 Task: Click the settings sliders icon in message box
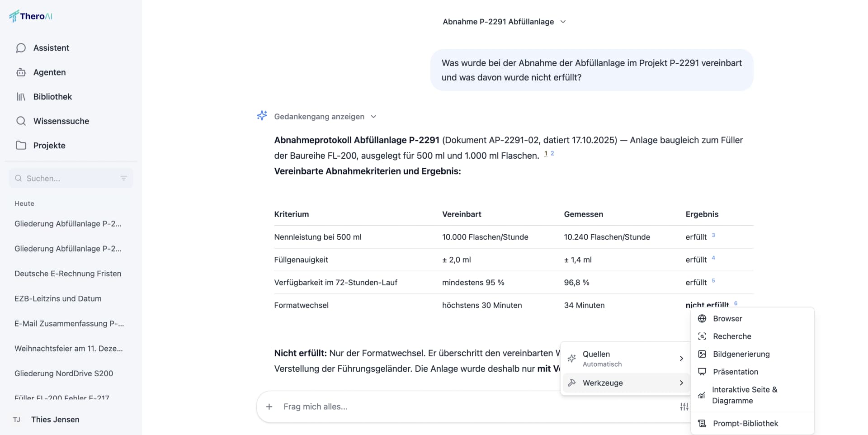(684, 407)
